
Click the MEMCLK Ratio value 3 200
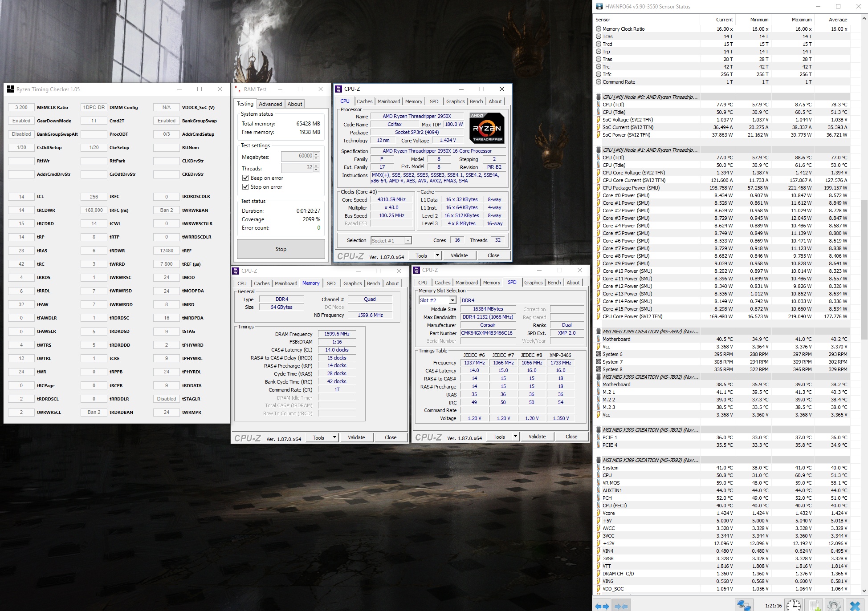pos(21,107)
